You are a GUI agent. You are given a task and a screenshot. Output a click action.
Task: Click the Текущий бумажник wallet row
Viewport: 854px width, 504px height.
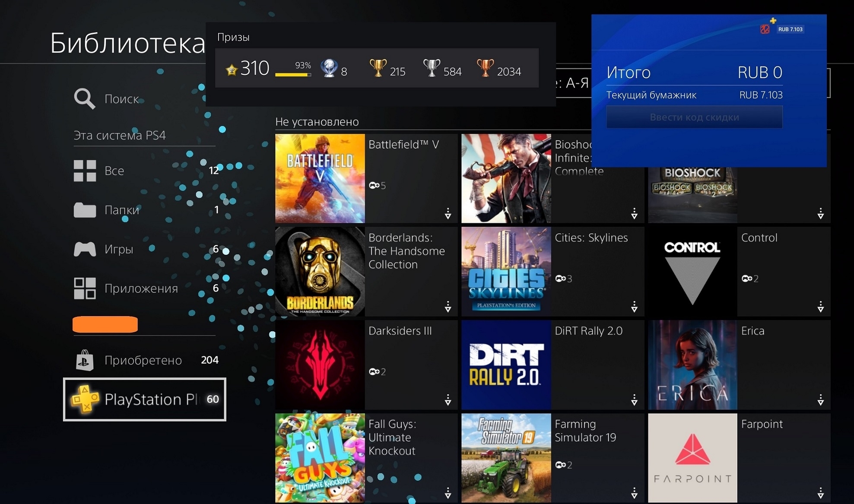tap(694, 95)
